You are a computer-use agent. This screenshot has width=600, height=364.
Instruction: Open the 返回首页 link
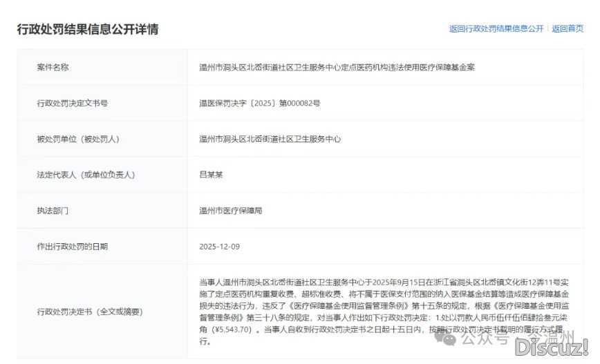pyautogui.click(x=567, y=29)
